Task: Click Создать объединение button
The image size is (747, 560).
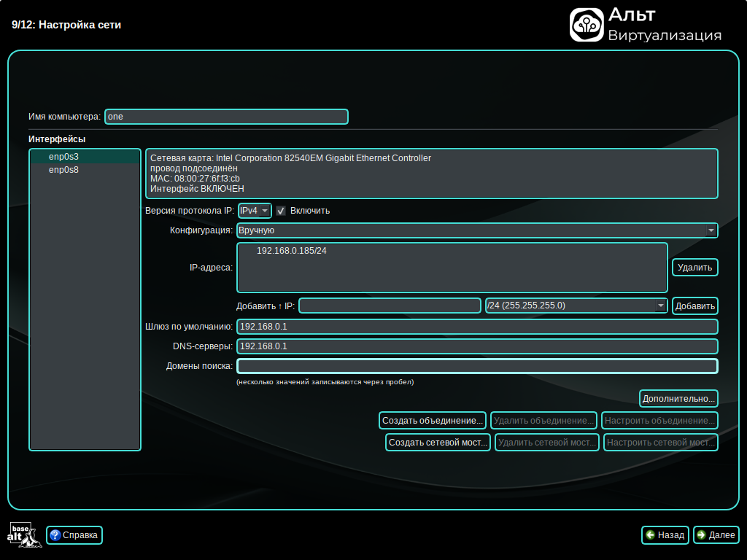Action: pyautogui.click(x=433, y=421)
